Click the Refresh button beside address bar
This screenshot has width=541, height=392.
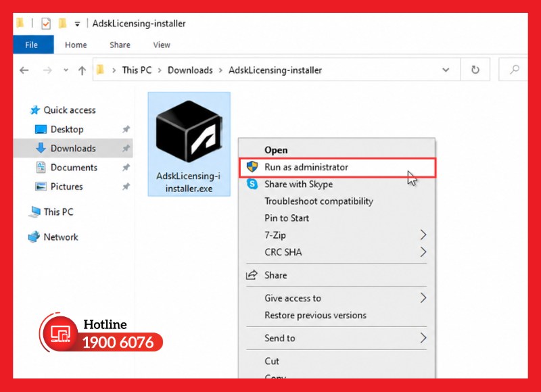(475, 70)
